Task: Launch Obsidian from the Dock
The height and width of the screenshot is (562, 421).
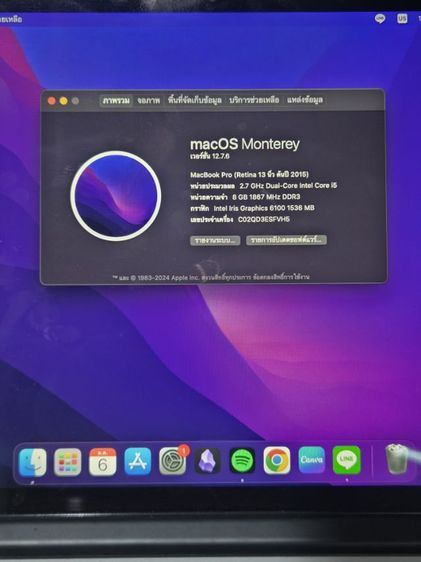Action: (x=207, y=461)
